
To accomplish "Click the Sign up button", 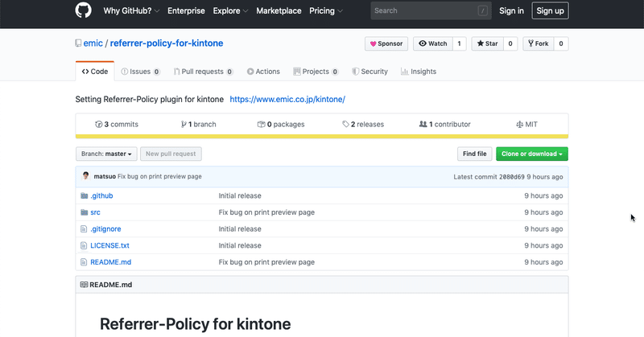I will [550, 10].
